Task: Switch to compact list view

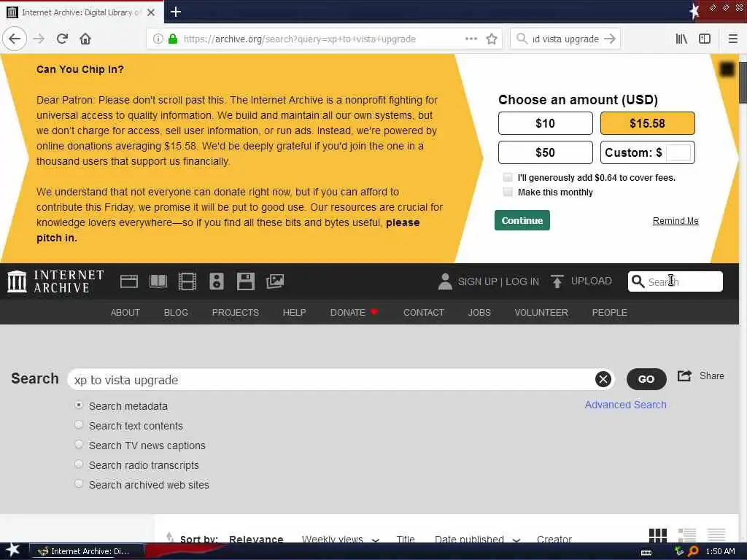Action: (x=716, y=535)
